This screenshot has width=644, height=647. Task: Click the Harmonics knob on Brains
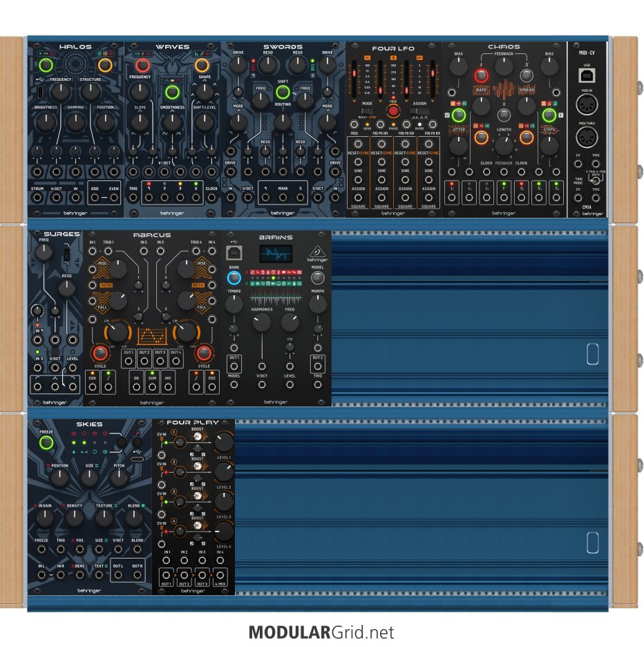pyautogui.click(x=262, y=323)
